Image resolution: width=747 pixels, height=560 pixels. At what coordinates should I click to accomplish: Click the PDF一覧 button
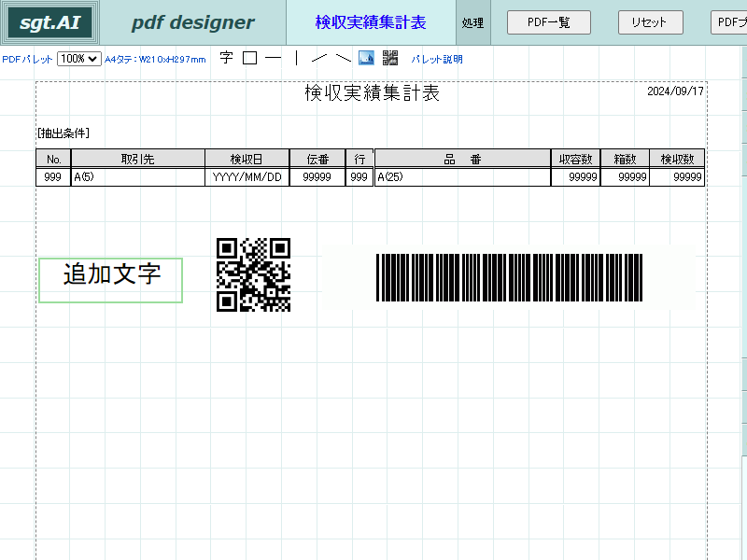point(549,22)
